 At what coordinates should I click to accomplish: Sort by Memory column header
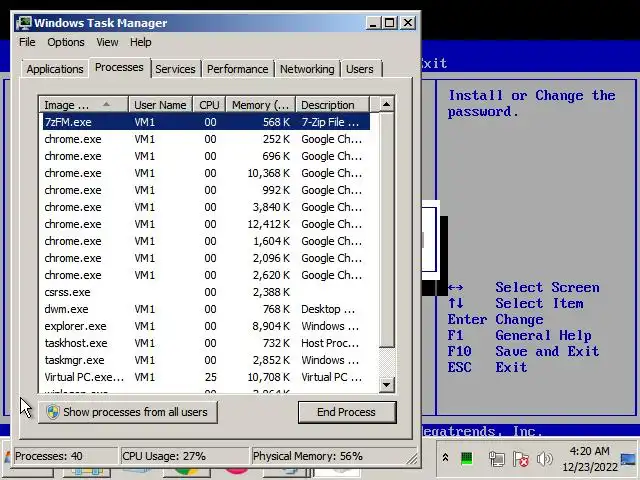click(260, 105)
